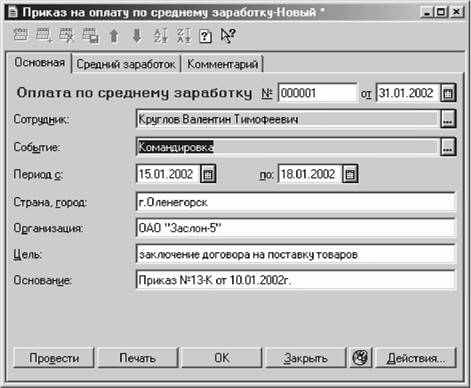Open the Действия menu button

point(415,358)
